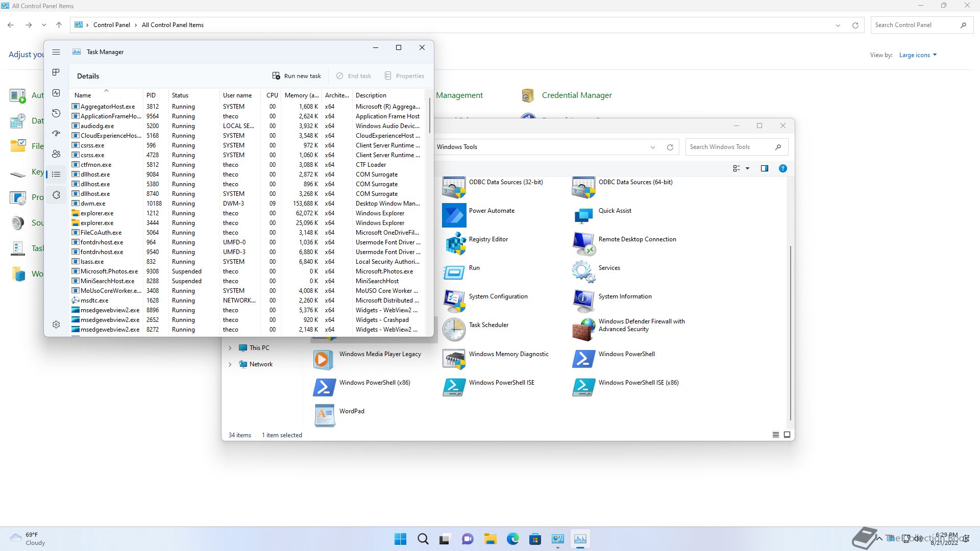Select Details page icon in Task Manager sidebar
The width and height of the screenshot is (980, 551).
[x=56, y=174]
